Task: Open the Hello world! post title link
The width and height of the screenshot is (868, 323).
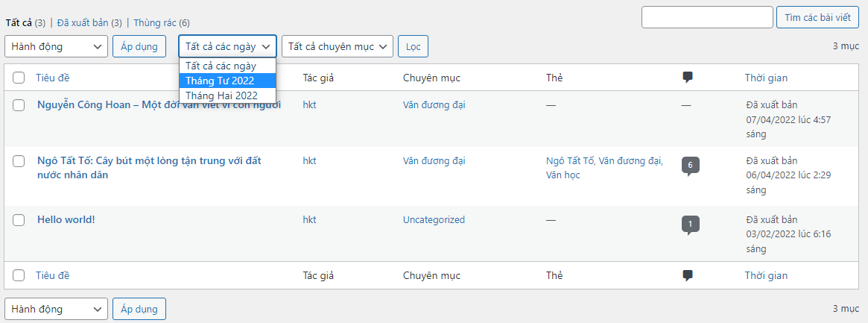Action: pyautogui.click(x=66, y=220)
